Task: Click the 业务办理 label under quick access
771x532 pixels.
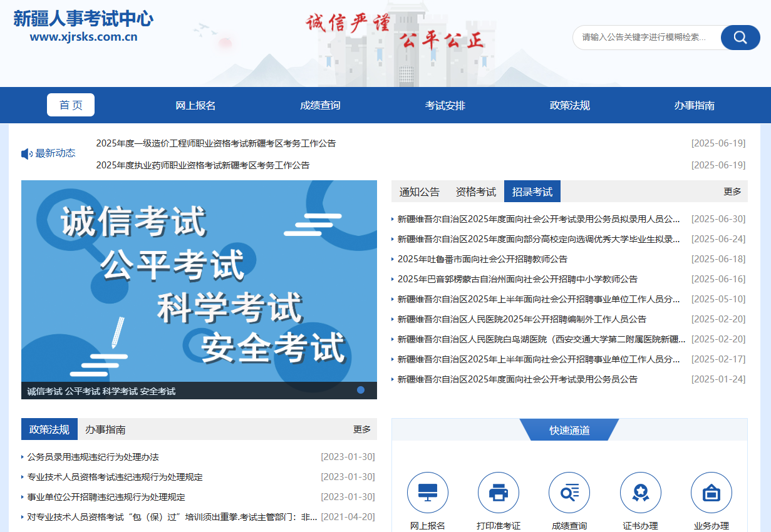Action: pyautogui.click(x=711, y=526)
